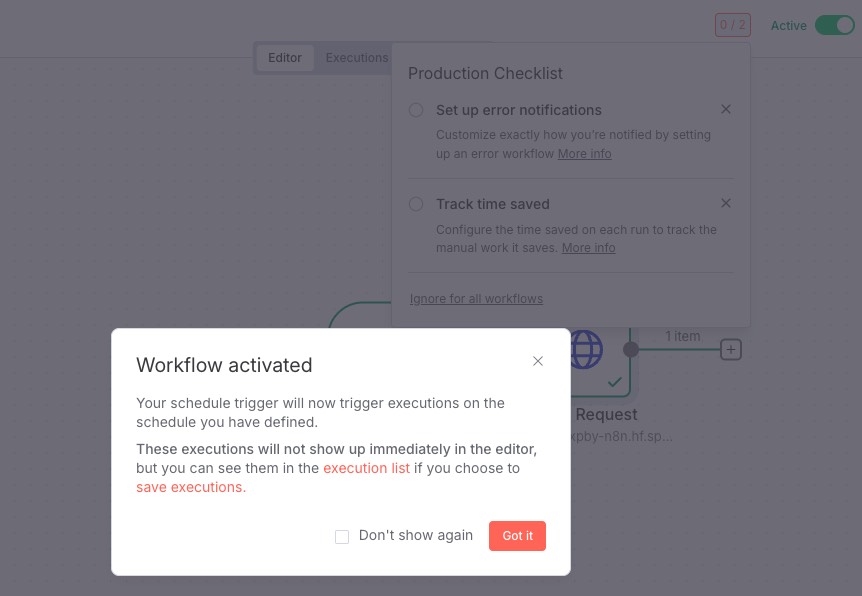Click the HTTP Request globe node icon

click(587, 350)
